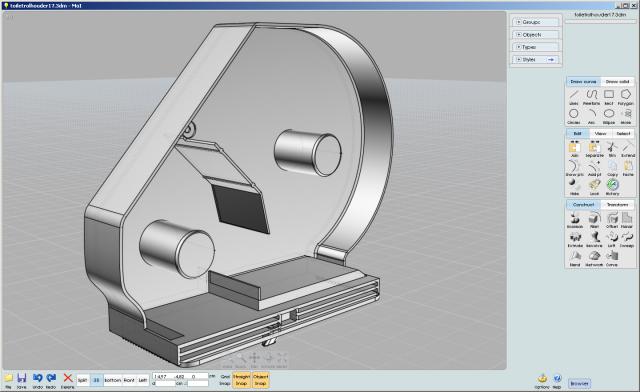
Task: Toggle Grid Snap on
Action: (x=225, y=380)
